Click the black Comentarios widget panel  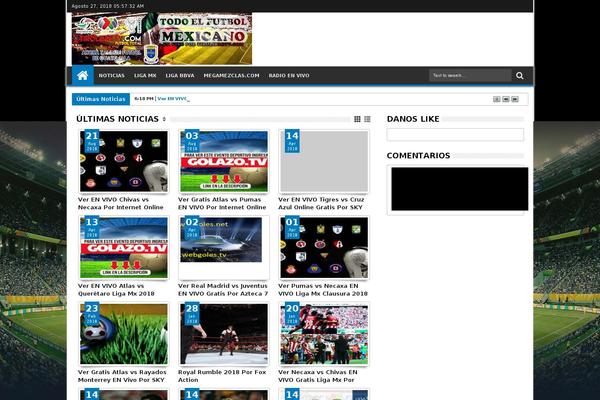coord(460,189)
